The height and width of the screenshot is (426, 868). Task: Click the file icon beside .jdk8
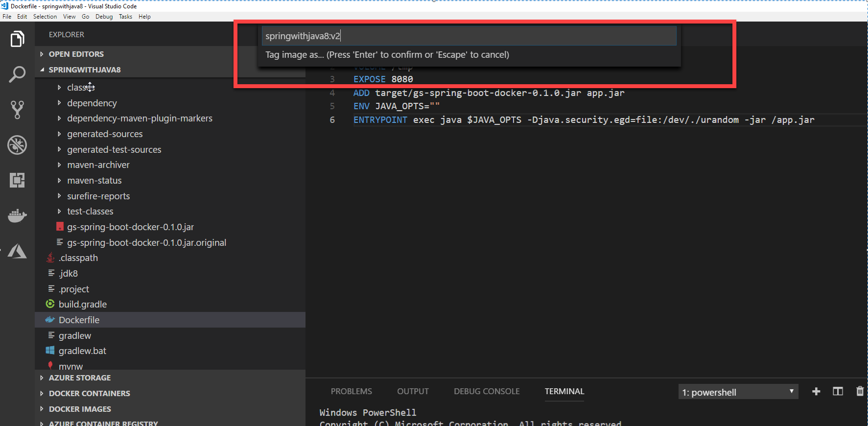click(51, 273)
